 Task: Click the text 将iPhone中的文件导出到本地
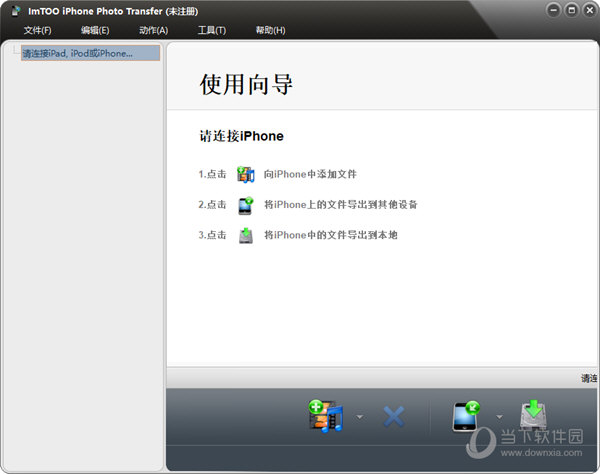(331, 235)
